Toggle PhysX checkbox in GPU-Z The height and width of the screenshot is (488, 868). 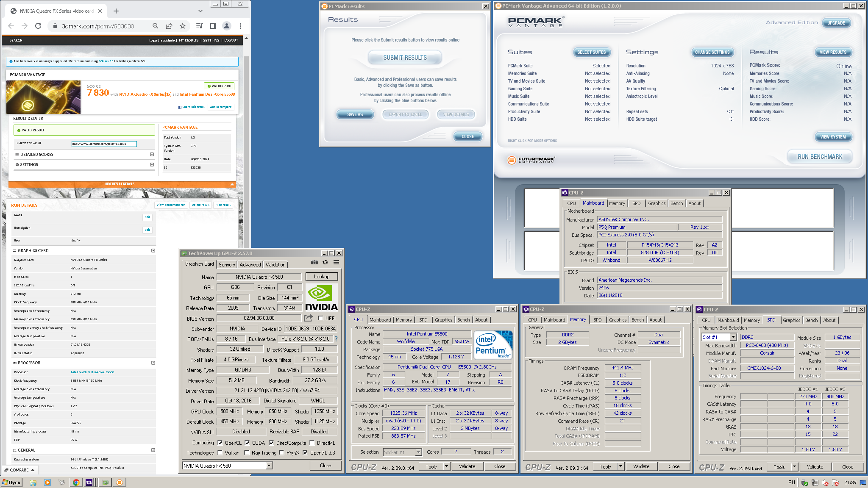(281, 452)
